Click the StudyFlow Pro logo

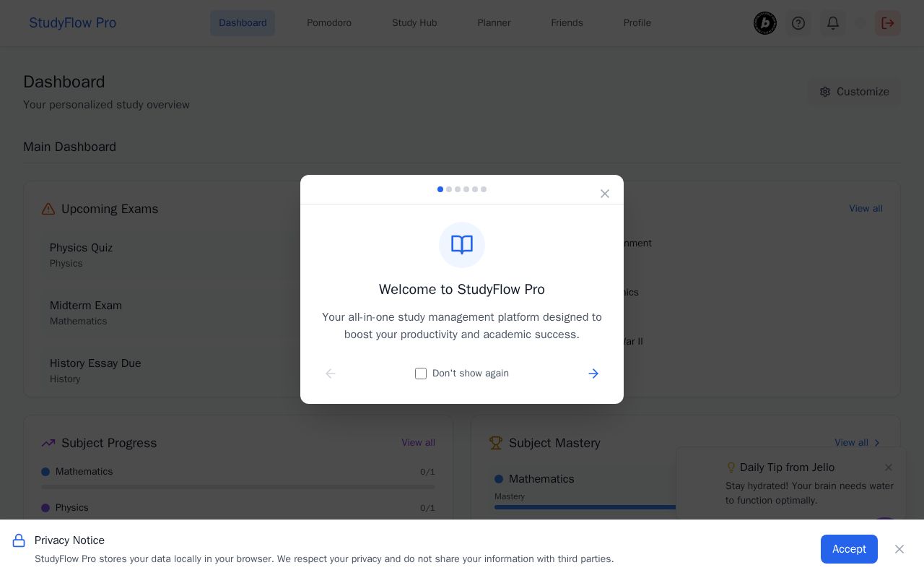[x=72, y=23]
